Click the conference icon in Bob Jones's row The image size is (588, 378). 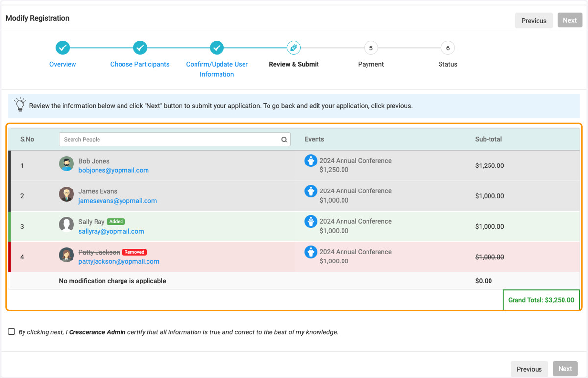[x=311, y=161]
